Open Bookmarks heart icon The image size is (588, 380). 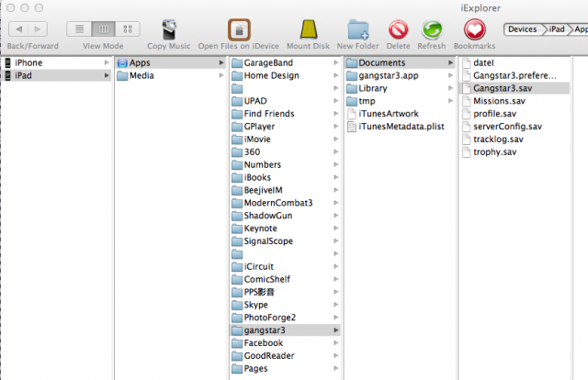pos(475,29)
